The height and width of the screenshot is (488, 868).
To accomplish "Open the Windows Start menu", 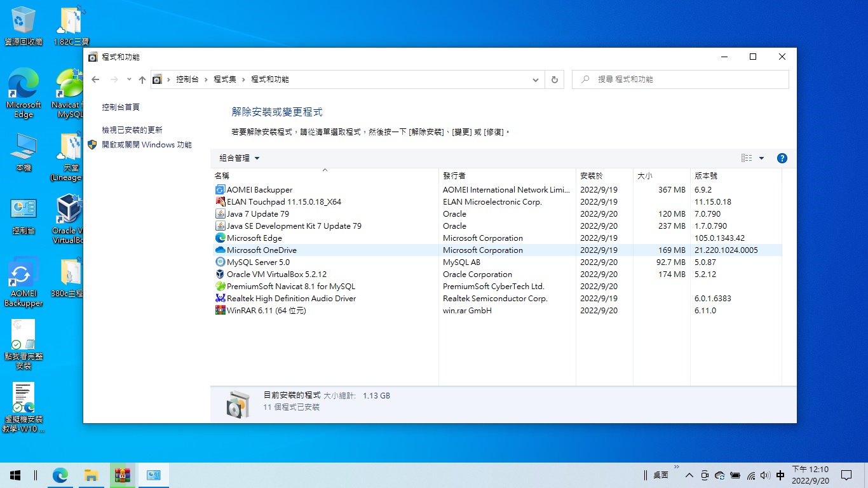I will 15,475.
